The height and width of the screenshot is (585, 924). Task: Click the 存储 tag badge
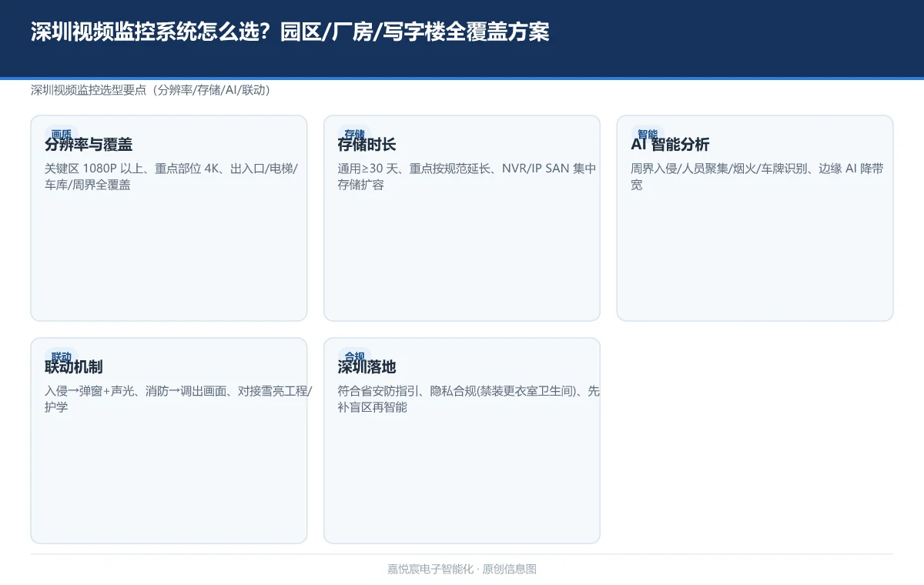tap(354, 134)
